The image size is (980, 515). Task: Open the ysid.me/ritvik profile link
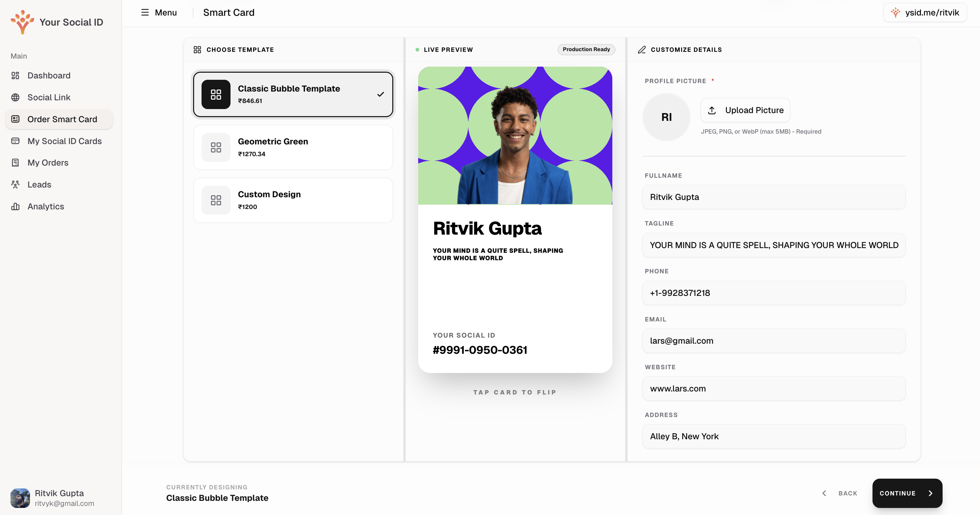point(926,12)
